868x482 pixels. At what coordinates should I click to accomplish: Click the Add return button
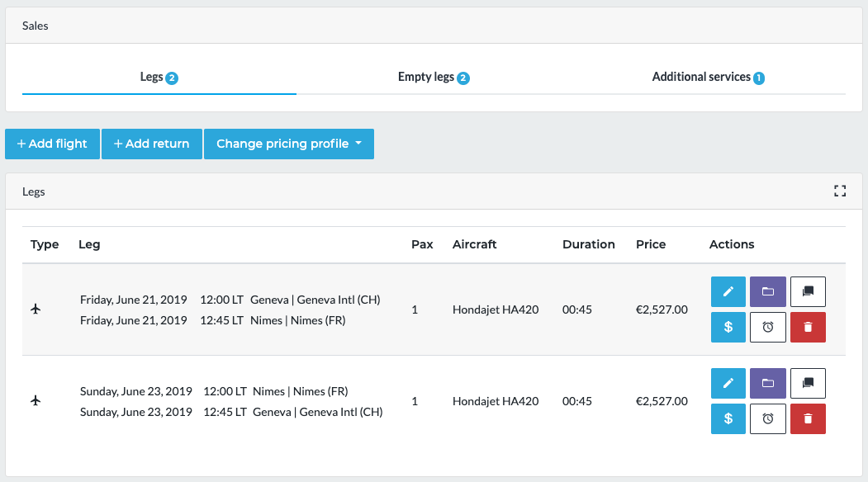point(151,144)
